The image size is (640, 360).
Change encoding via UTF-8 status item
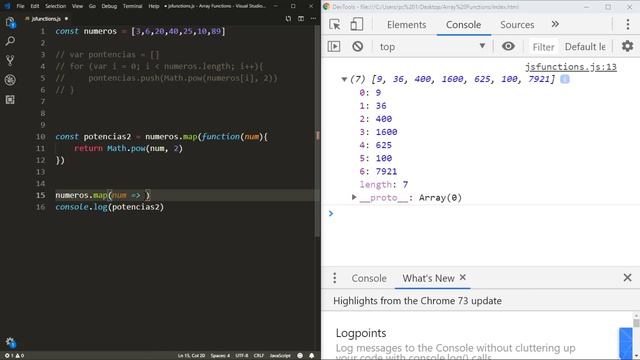(242, 356)
